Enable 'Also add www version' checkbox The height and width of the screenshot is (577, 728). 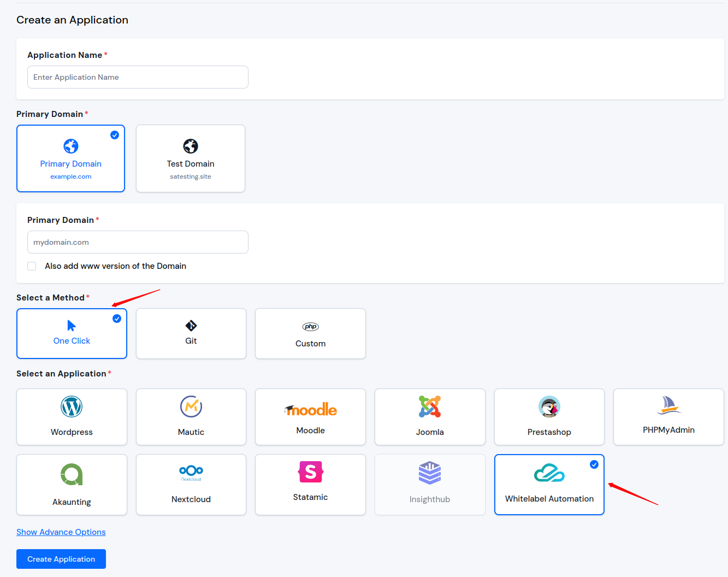[x=32, y=266]
